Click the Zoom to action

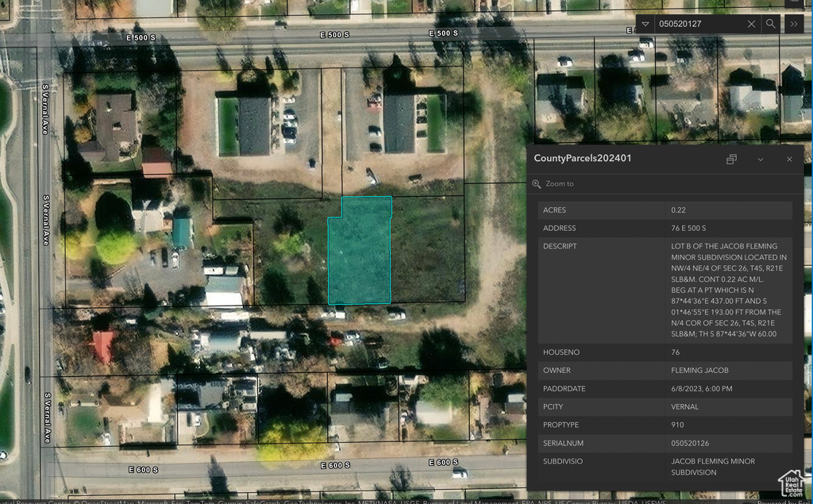(x=559, y=184)
